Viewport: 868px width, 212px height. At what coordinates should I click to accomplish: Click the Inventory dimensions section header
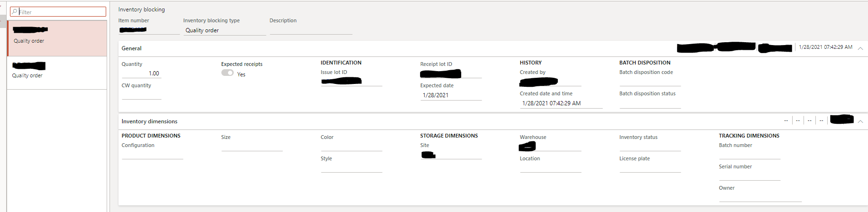[x=150, y=121]
